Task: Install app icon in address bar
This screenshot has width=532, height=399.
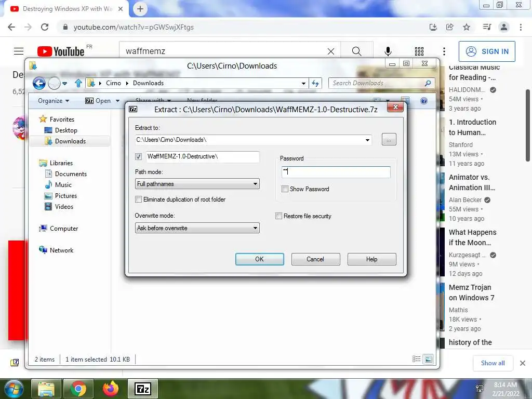Action: click(x=433, y=27)
